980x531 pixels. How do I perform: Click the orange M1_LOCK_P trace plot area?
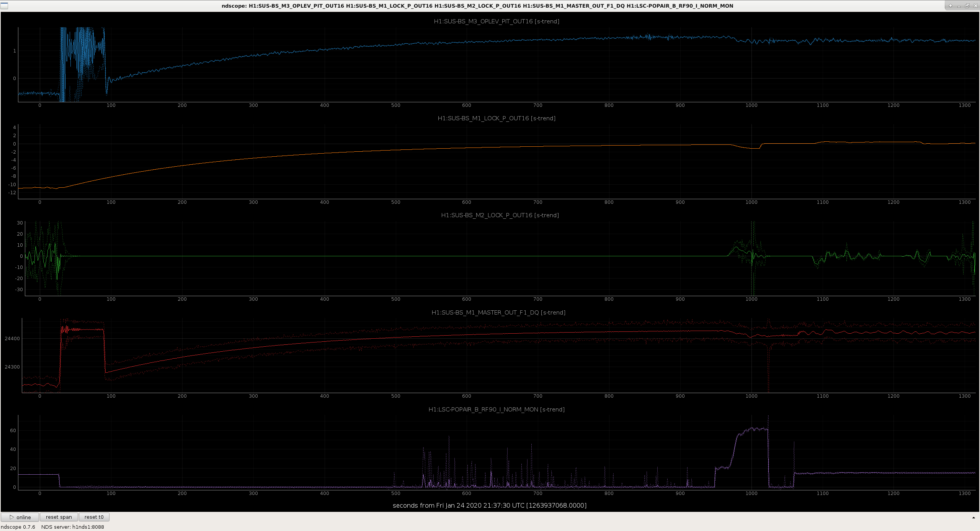pyautogui.click(x=497, y=161)
